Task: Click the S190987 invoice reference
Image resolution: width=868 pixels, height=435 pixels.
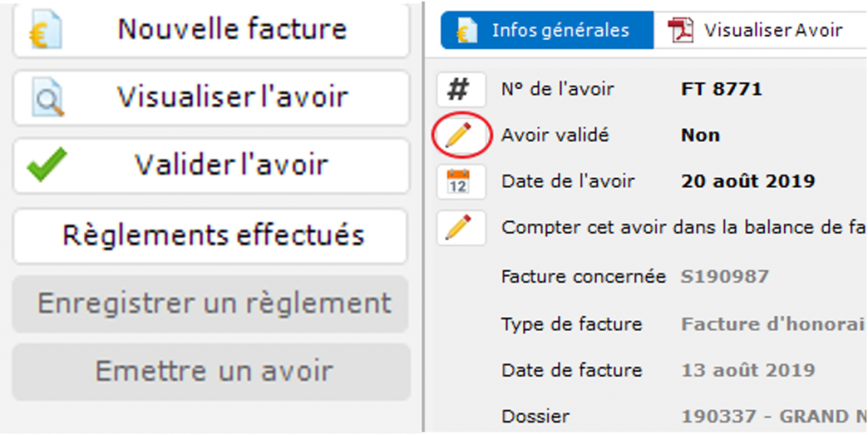Action: (725, 277)
